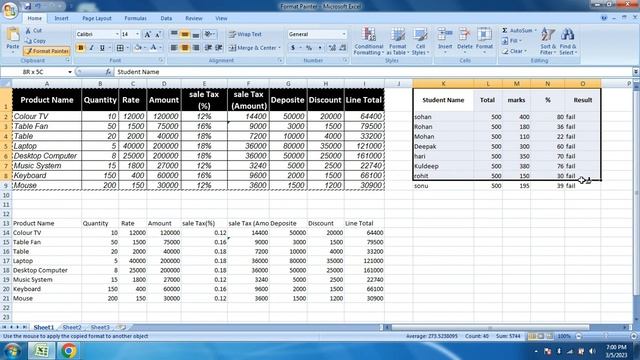Viewport: 640px width, 360px height.
Task: Toggle Italic formatting
Action: (x=91, y=48)
